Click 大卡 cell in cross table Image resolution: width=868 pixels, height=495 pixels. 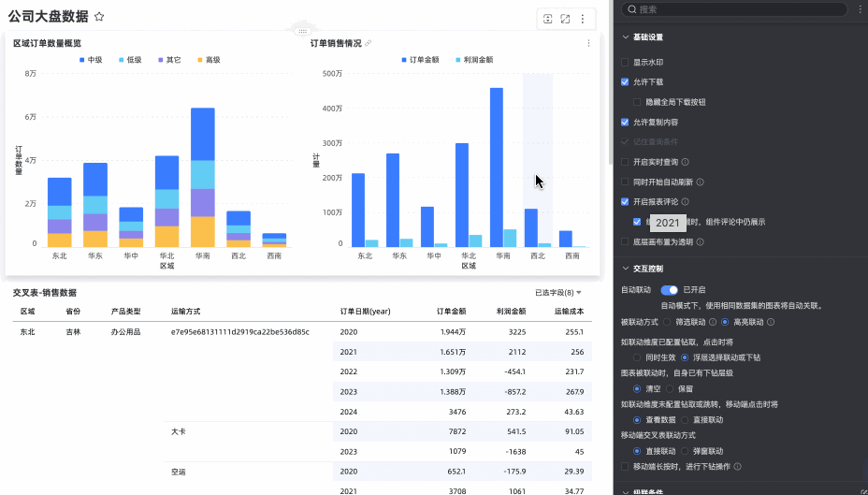pos(179,431)
